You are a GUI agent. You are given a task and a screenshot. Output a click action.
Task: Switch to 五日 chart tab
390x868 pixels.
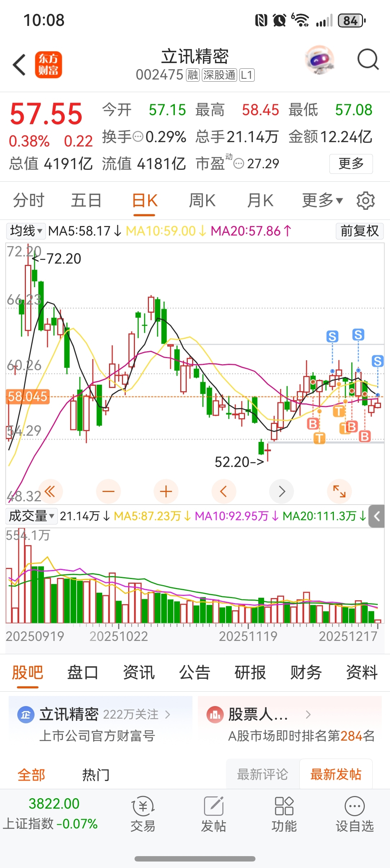[x=86, y=200]
